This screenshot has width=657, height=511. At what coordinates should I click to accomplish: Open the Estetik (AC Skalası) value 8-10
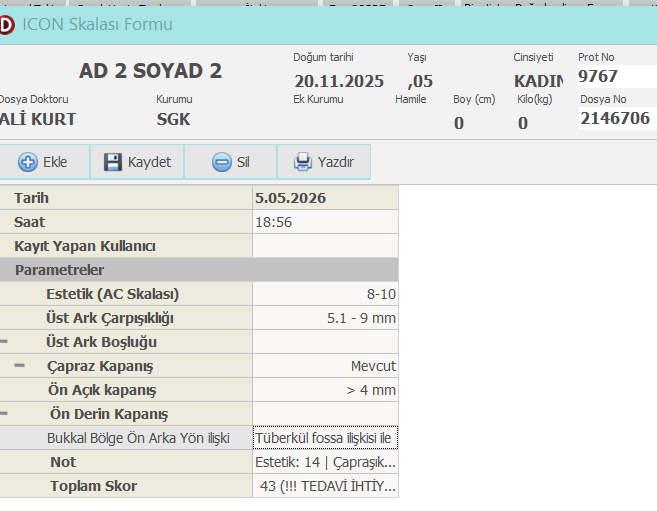(x=325, y=294)
